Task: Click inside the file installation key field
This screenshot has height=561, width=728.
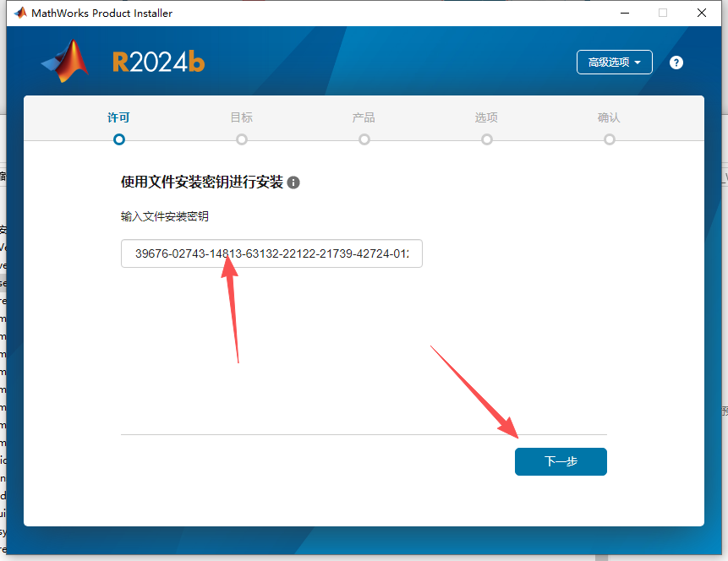Action: [271, 253]
